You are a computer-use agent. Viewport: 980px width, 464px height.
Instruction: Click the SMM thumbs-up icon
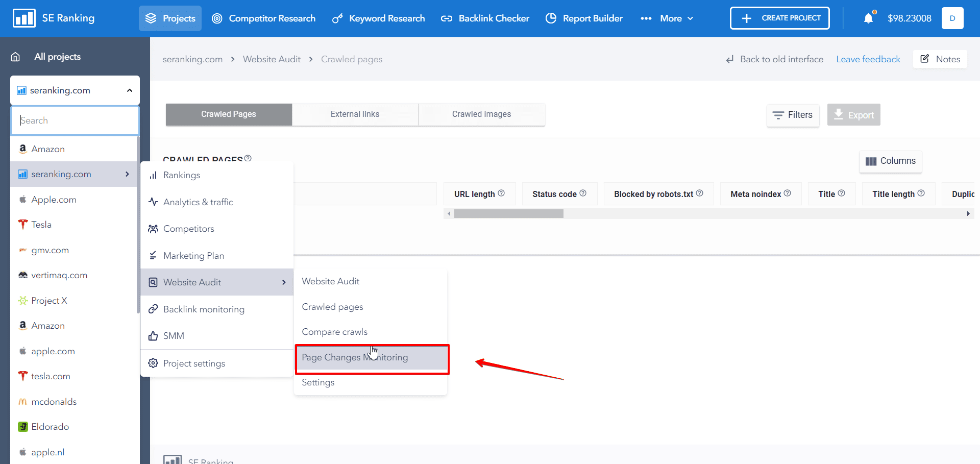153,336
